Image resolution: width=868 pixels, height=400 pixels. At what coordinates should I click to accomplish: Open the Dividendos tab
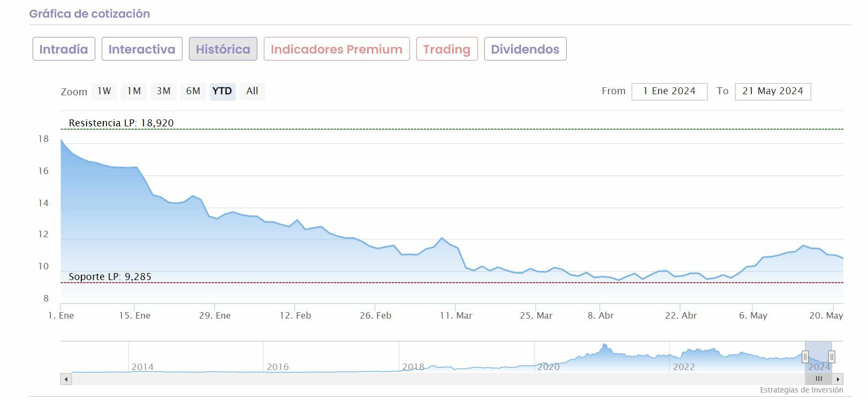point(525,49)
